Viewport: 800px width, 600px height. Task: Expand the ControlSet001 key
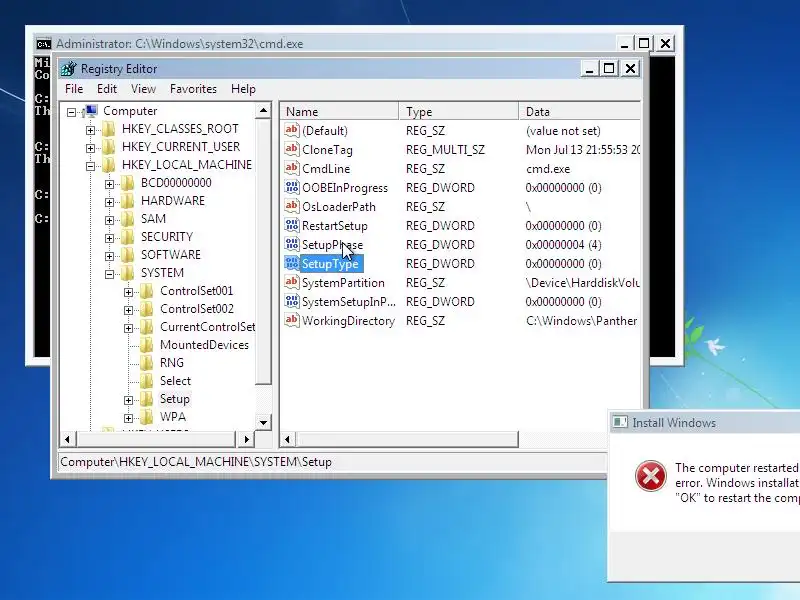coord(129,292)
